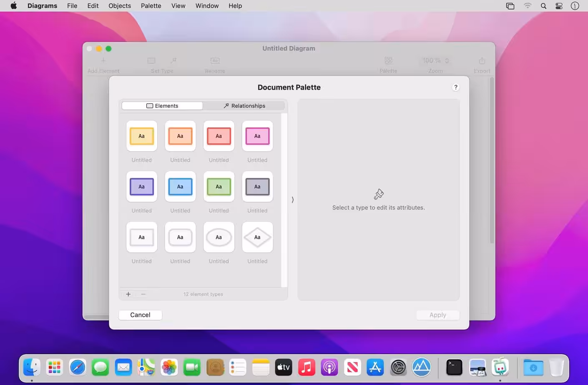Collapse the attributes pane with the chevron
The width and height of the screenshot is (588, 385).
tap(293, 200)
